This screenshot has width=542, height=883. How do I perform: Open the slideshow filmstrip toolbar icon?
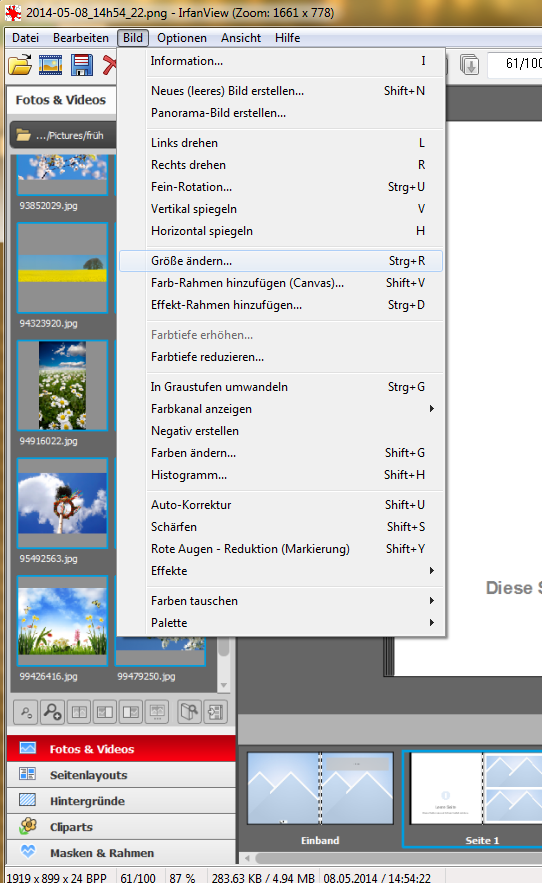pos(51,65)
